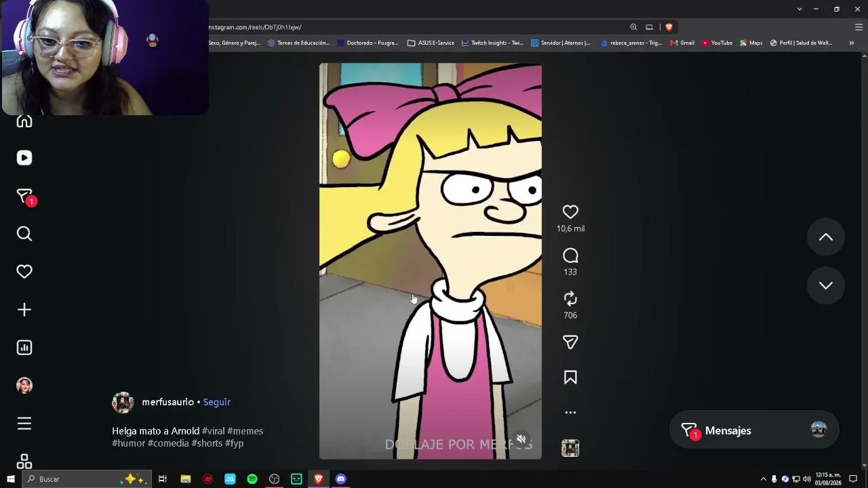Switch to Brave on the taskbar

tap(319, 479)
